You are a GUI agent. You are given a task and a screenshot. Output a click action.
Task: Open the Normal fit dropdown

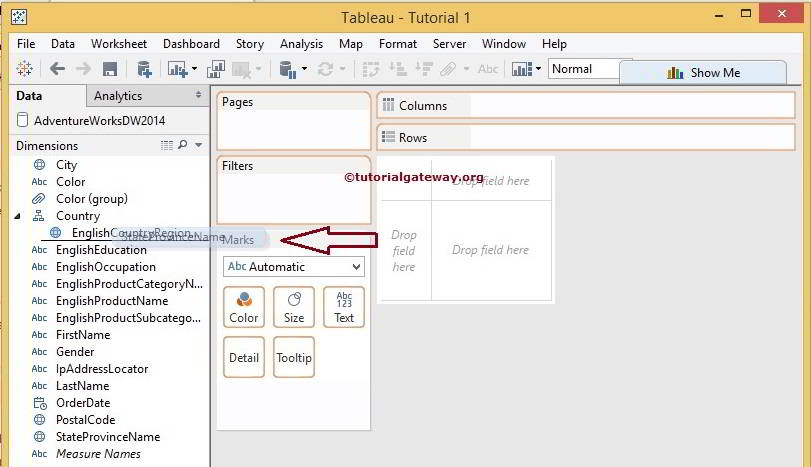pos(584,69)
